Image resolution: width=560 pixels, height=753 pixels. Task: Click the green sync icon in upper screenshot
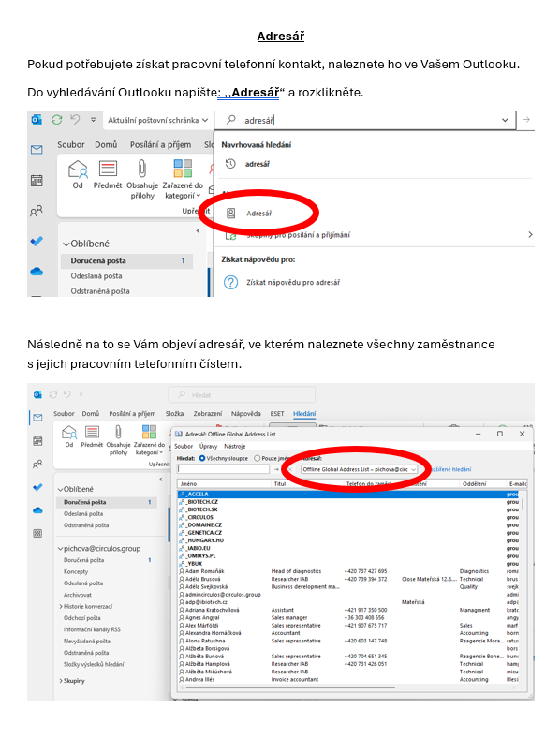[x=57, y=120]
